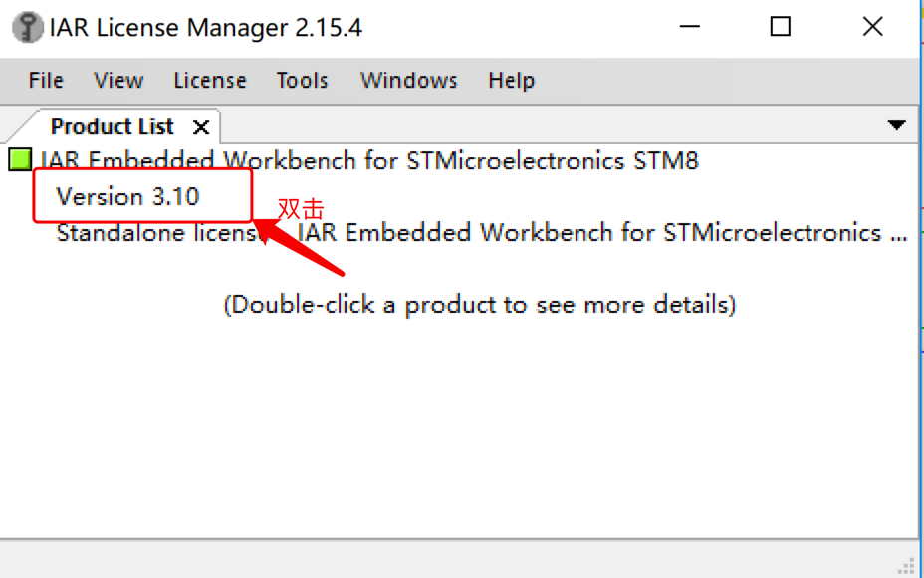Switch to the Product List tab

click(112, 127)
